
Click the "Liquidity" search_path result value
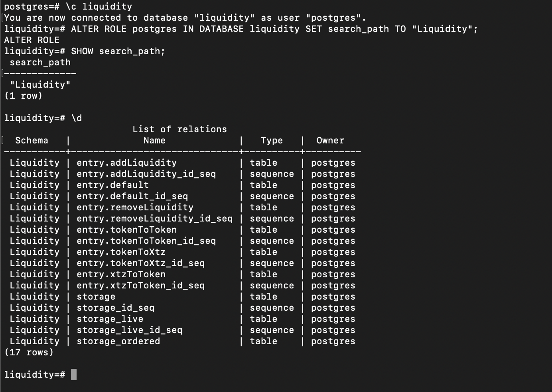pos(40,85)
